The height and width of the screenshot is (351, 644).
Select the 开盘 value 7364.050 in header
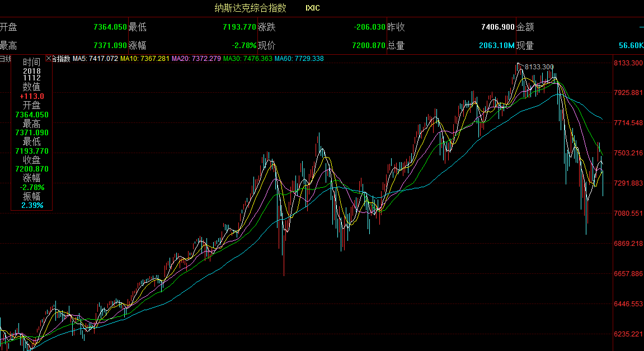[110, 27]
